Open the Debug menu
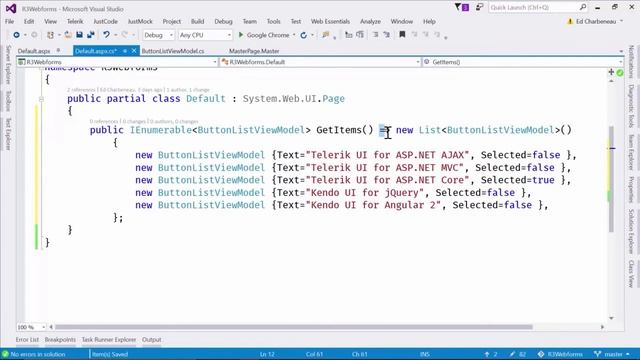This screenshot has width=640, height=360. 223,21
